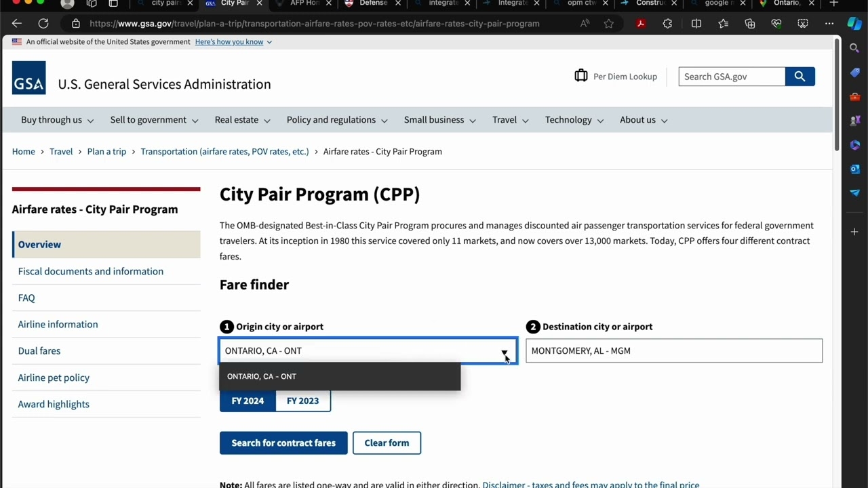Click the GSA.gov search magnifier button
868x488 pixels.
tap(800, 76)
